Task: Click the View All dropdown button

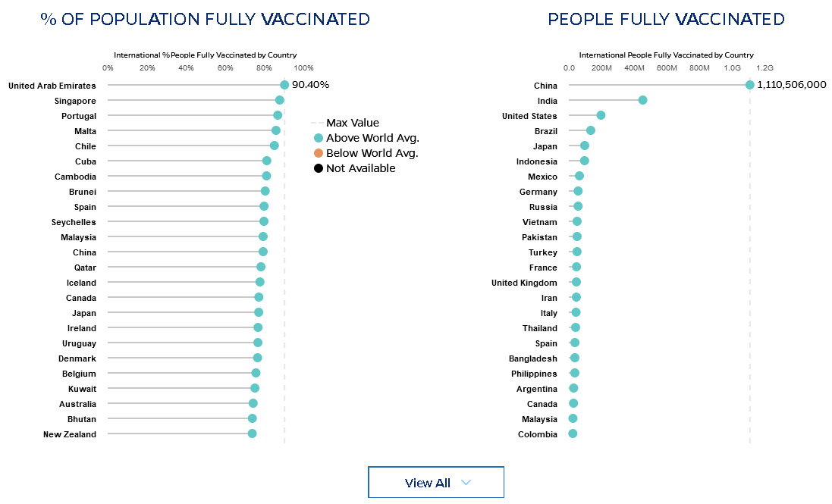Action: (436, 483)
